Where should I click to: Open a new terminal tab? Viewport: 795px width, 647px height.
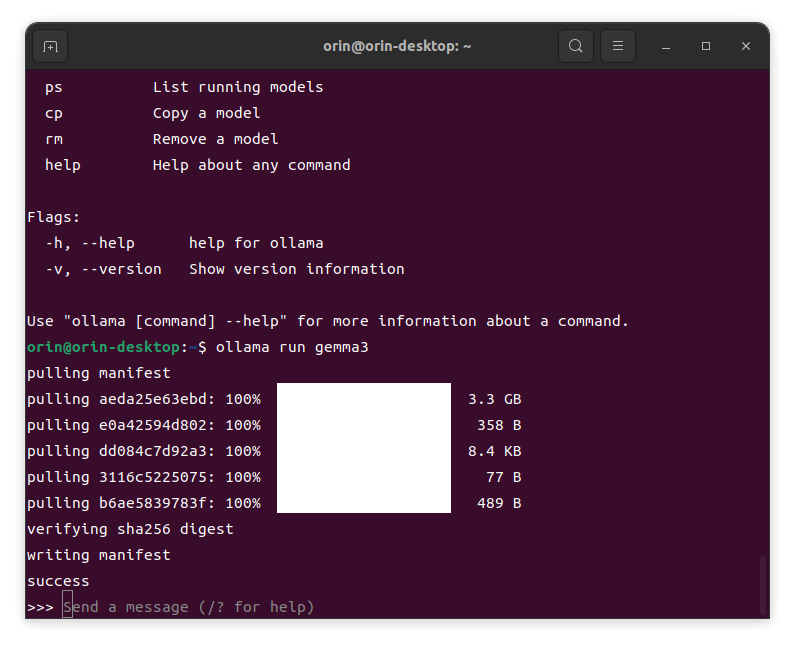50,46
